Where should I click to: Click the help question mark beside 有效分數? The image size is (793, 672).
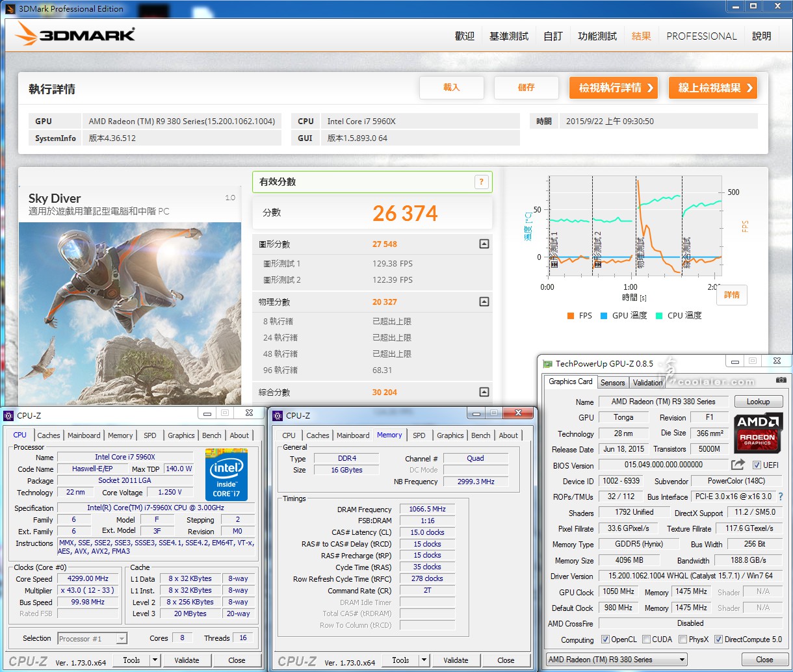click(481, 182)
